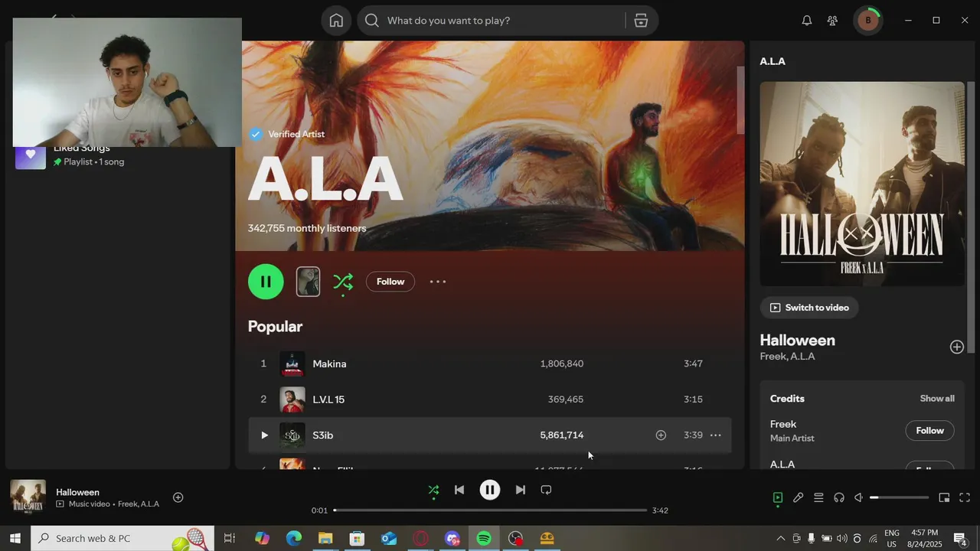The height and width of the screenshot is (551, 980).
Task: Open the play queue
Action: (818, 497)
